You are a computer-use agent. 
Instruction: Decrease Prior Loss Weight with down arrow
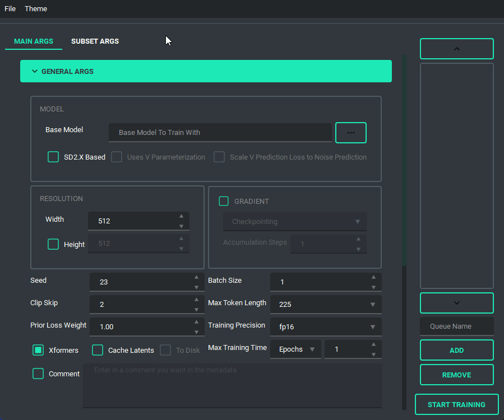tap(196, 332)
